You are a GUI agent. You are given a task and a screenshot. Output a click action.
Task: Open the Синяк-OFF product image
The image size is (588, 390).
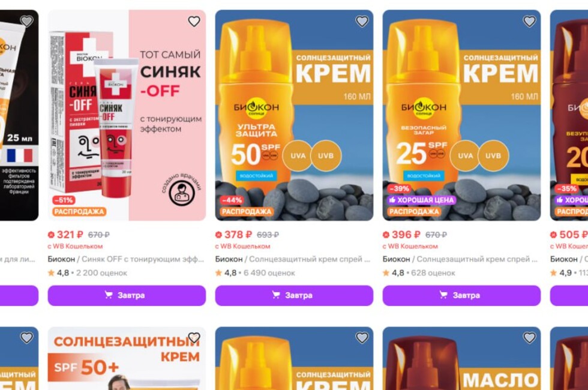pos(127,115)
